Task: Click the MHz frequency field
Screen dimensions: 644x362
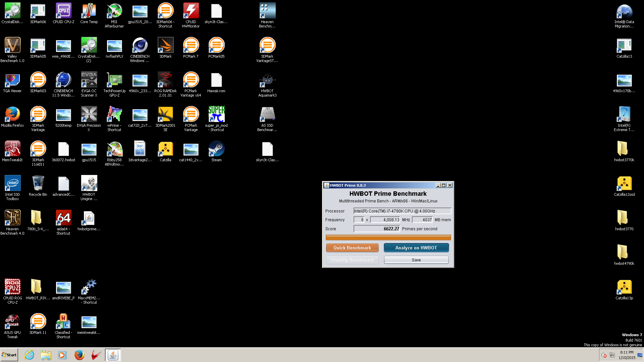Action: [x=385, y=220]
